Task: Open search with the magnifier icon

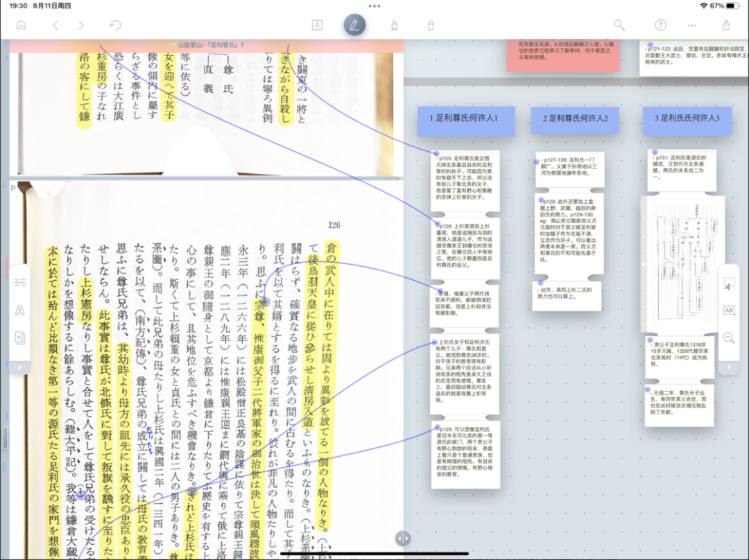Action: coord(619,26)
